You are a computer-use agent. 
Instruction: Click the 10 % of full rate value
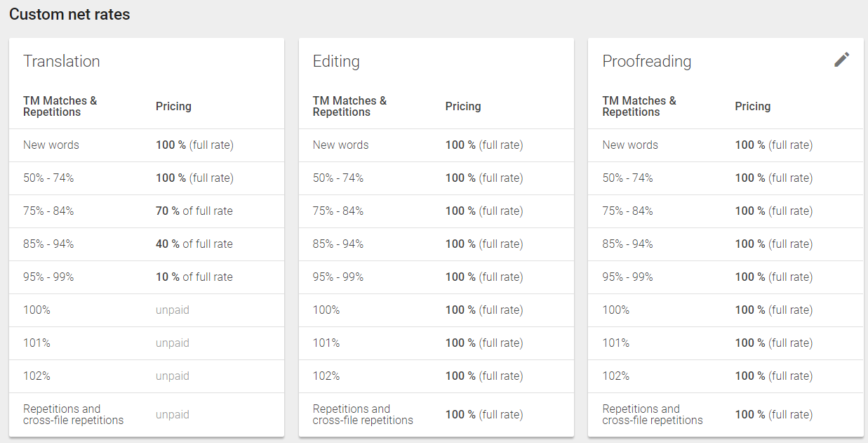(x=194, y=277)
